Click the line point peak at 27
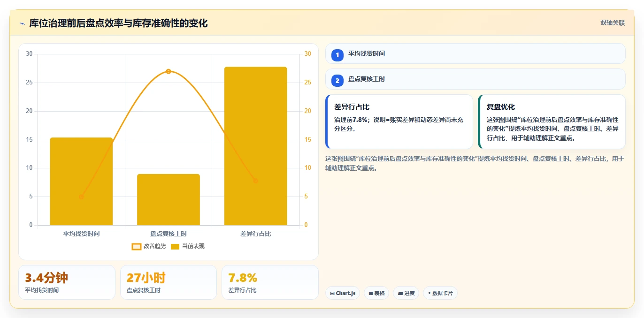Image resolution: width=644 pixels, height=318 pixels. 169,71
